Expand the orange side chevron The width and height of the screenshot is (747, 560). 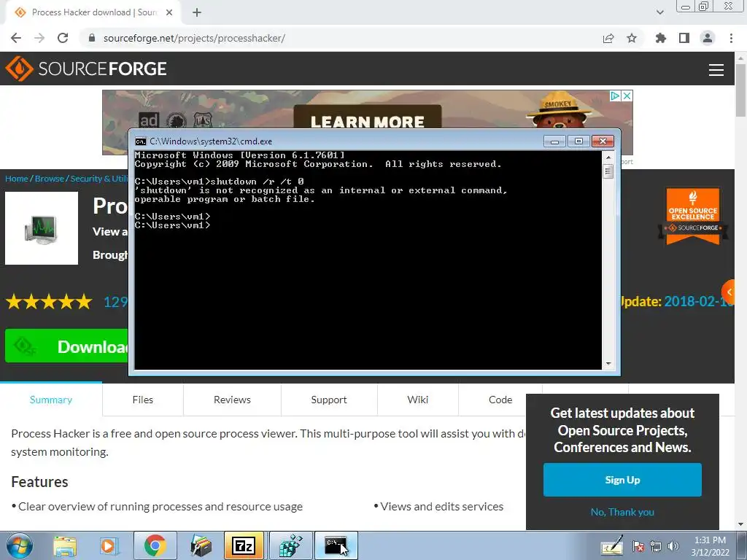pyautogui.click(x=729, y=292)
